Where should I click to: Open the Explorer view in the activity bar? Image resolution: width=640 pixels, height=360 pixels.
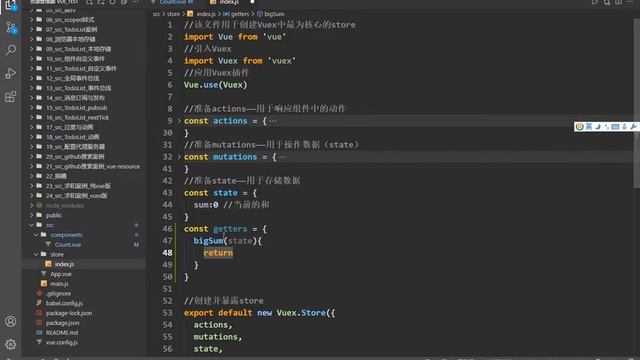(10, 5)
